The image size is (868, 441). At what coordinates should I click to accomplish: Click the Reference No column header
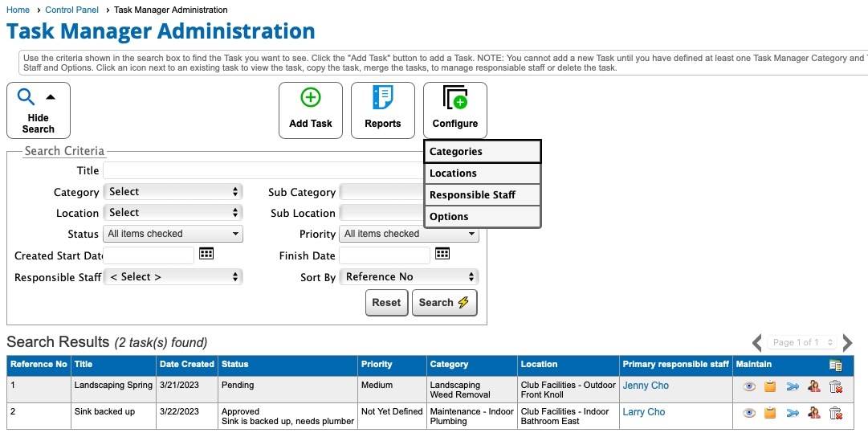(39, 365)
